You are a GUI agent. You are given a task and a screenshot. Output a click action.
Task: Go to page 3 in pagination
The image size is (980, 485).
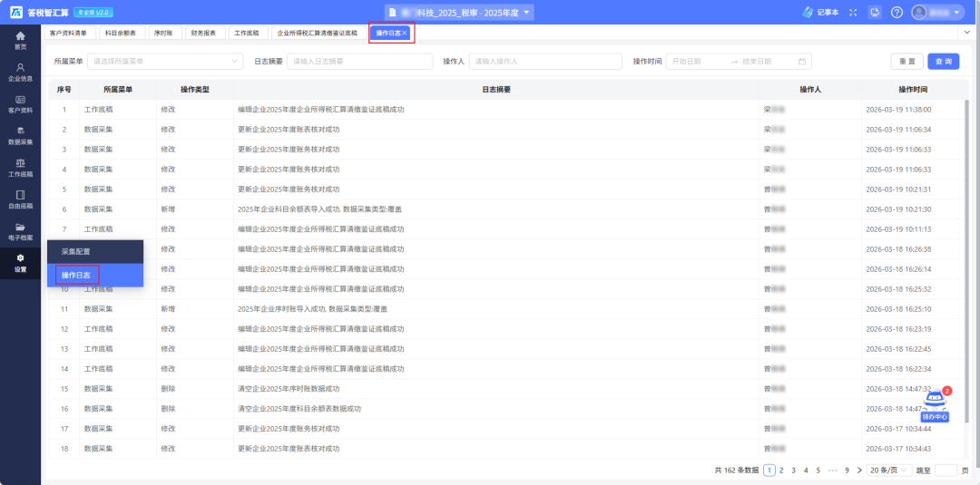point(793,470)
